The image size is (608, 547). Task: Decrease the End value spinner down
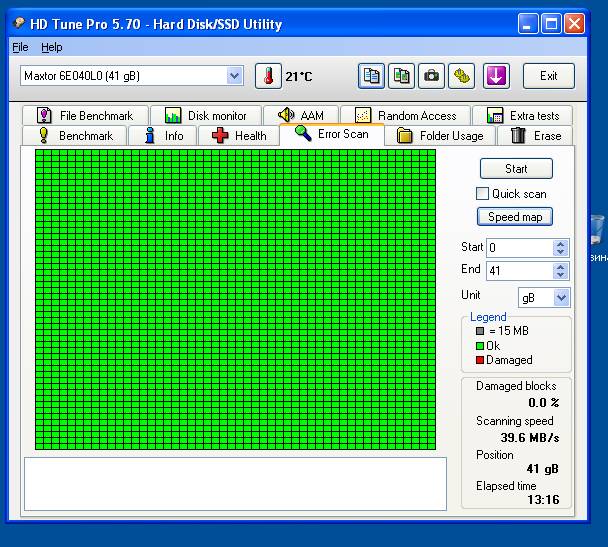pos(560,274)
